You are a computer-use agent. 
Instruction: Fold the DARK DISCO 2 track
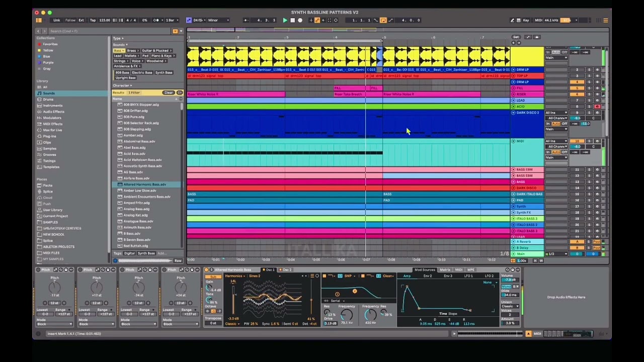click(x=513, y=113)
